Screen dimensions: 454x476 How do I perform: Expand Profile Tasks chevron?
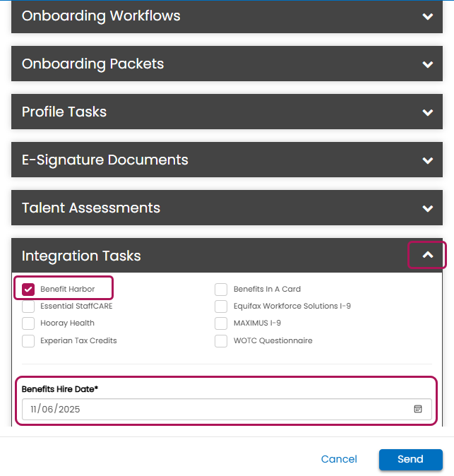[x=428, y=112]
